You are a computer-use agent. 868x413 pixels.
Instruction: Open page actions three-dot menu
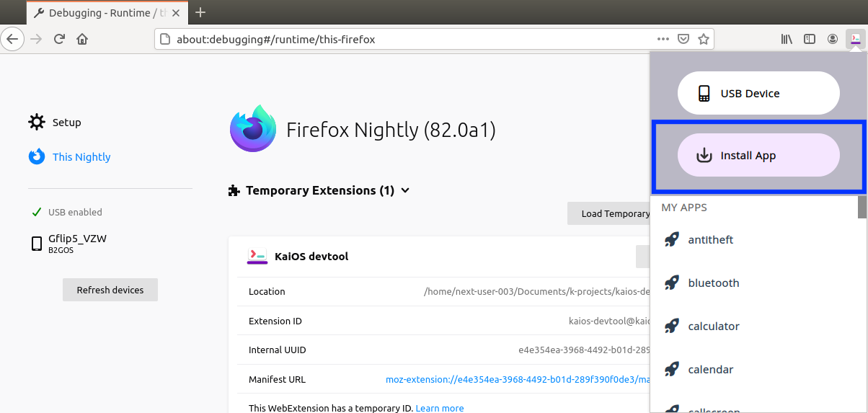(x=663, y=39)
